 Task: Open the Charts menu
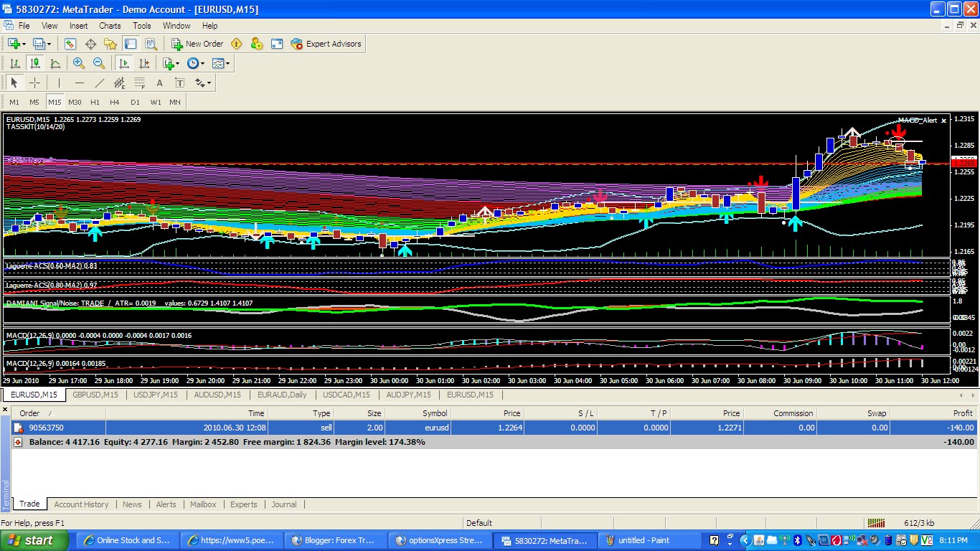pyautogui.click(x=110, y=26)
